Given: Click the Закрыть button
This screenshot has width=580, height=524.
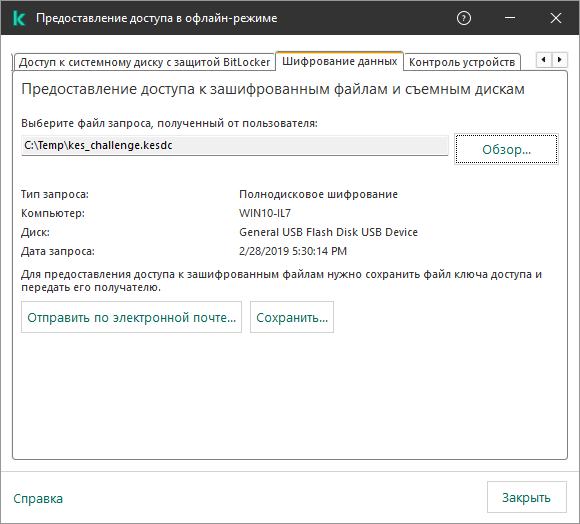Looking at the screenshot, I should point(526,497).
